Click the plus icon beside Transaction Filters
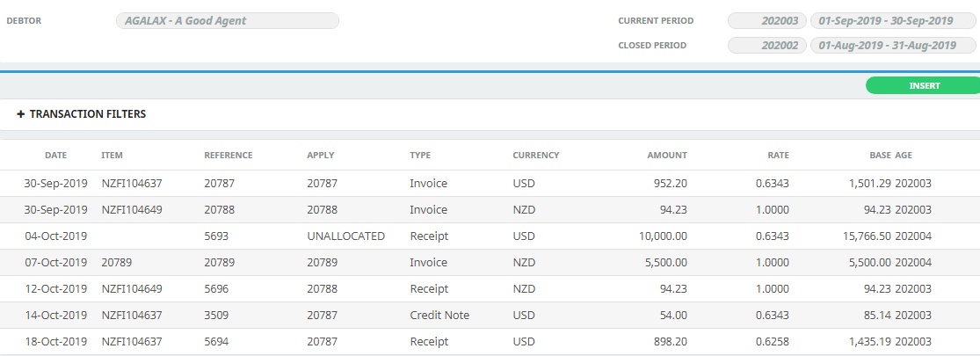980x356 pixels. [x=20, y=114]
